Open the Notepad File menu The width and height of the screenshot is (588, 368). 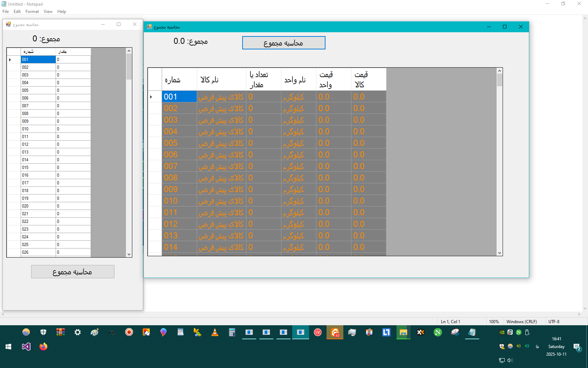[x=6, y=12]
